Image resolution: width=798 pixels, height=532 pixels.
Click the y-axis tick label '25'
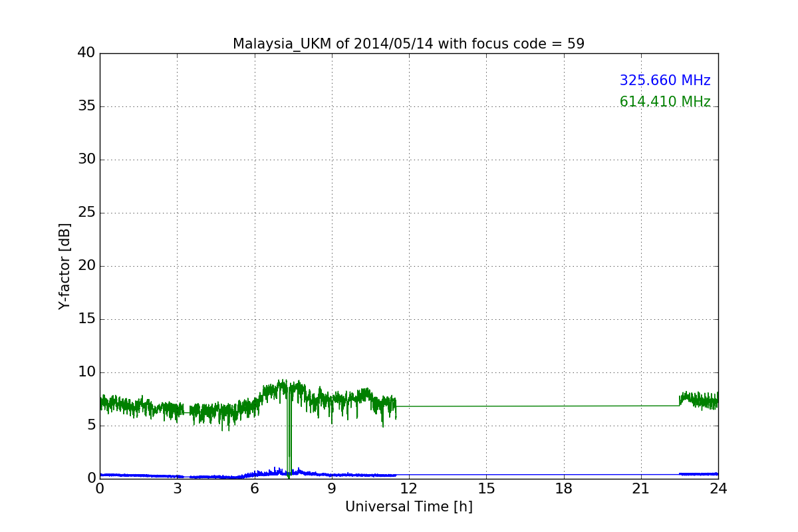86,212
